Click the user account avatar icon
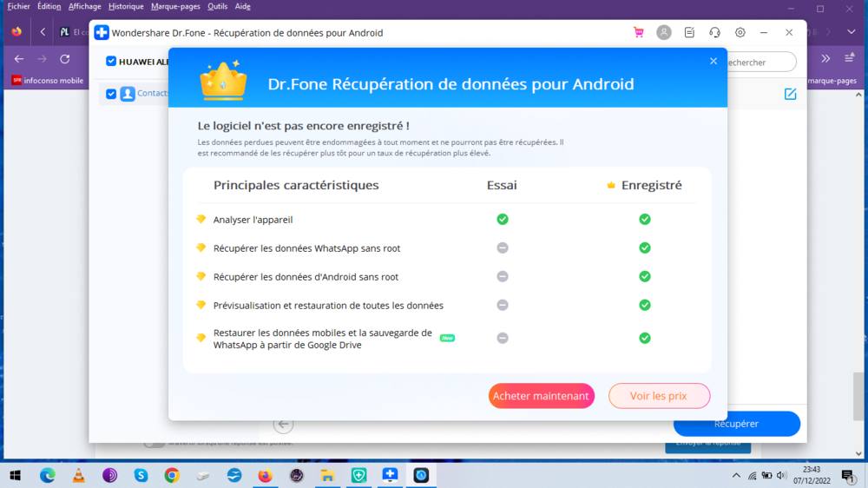The height and width of the screenshot is (488, 868). (x=664, y=32)
